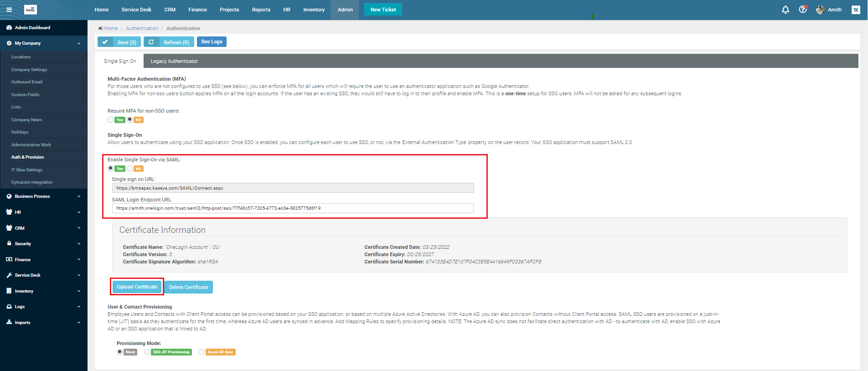This screenshot has width=868, height=371.
Task: Click the Service Desk wrench icon
Action: click(9, 275)
